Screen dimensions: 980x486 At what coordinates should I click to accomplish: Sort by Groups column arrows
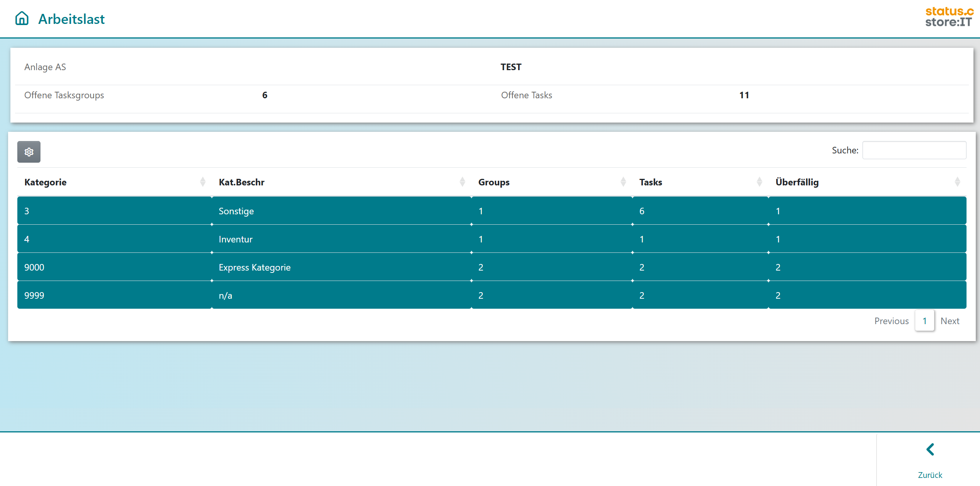point(623,182)
